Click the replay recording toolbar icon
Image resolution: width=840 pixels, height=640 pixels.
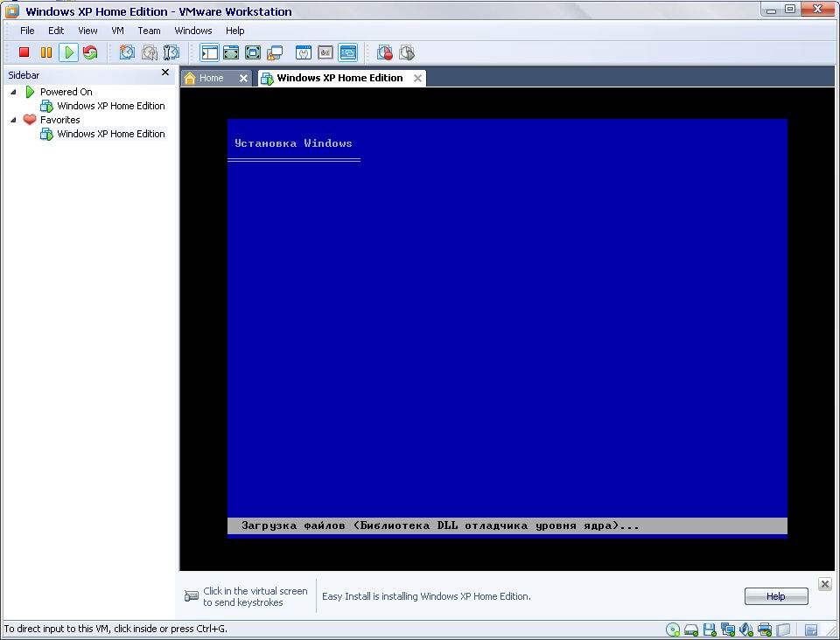tap(407, 52)
